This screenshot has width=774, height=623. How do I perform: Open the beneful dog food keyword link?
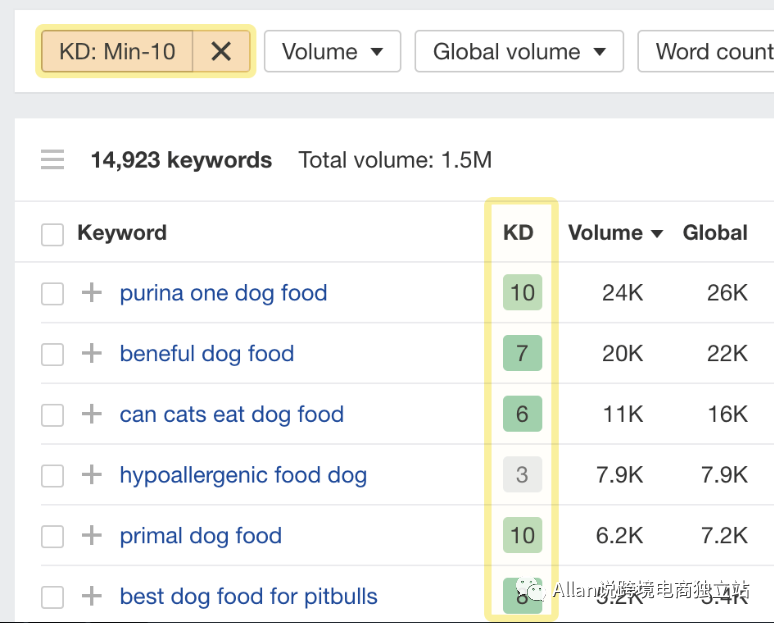[x=207, y=354]
